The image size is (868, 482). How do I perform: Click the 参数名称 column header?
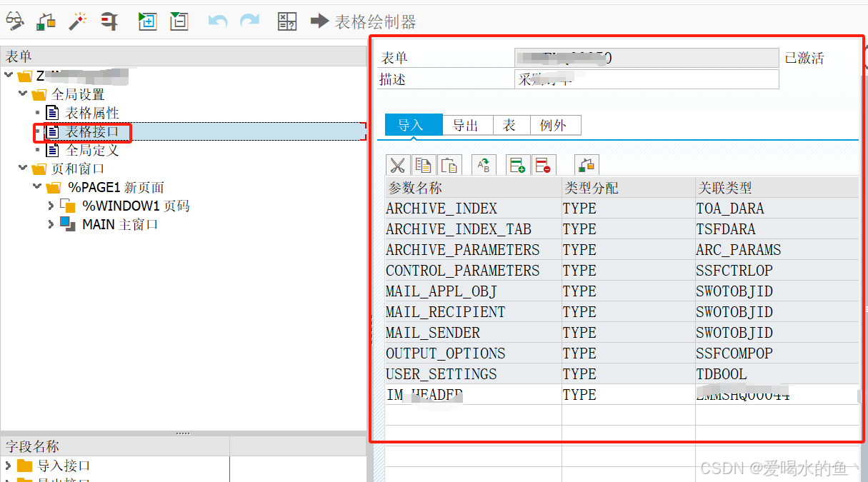[472, 188]
